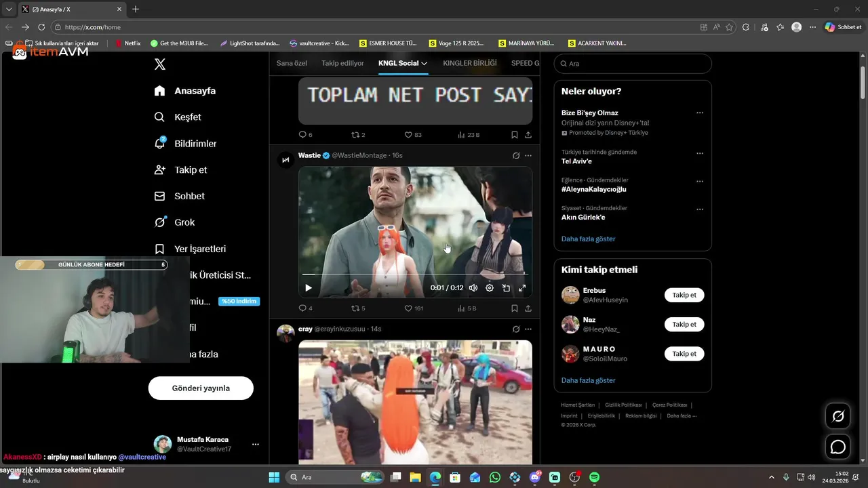Click Daha fazla göster under Kimi takip etmeli
The image size is (868, 488).
(589, 380)
